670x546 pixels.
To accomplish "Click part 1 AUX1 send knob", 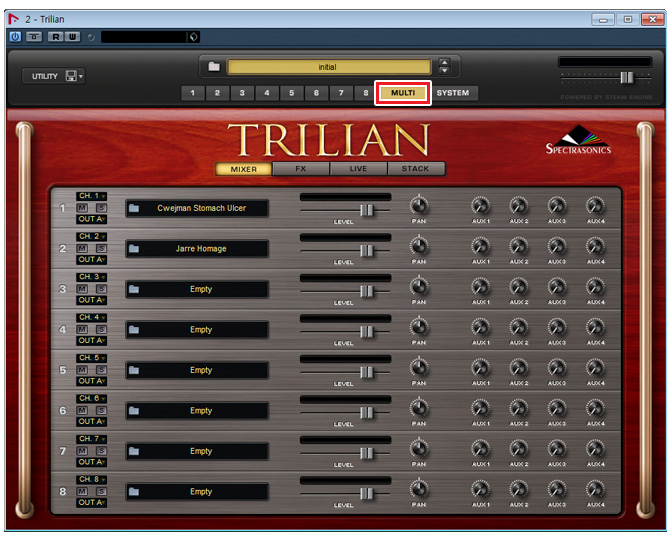I will 481,206.
